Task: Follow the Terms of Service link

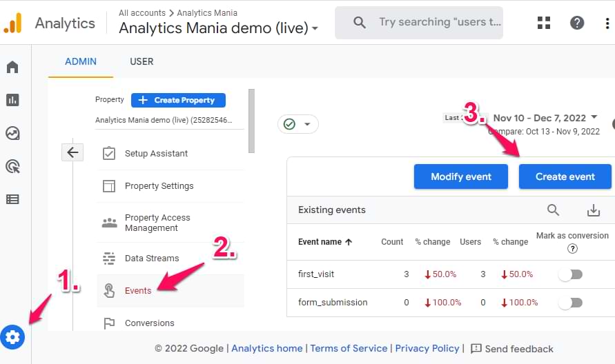Action: pos(349,348)
